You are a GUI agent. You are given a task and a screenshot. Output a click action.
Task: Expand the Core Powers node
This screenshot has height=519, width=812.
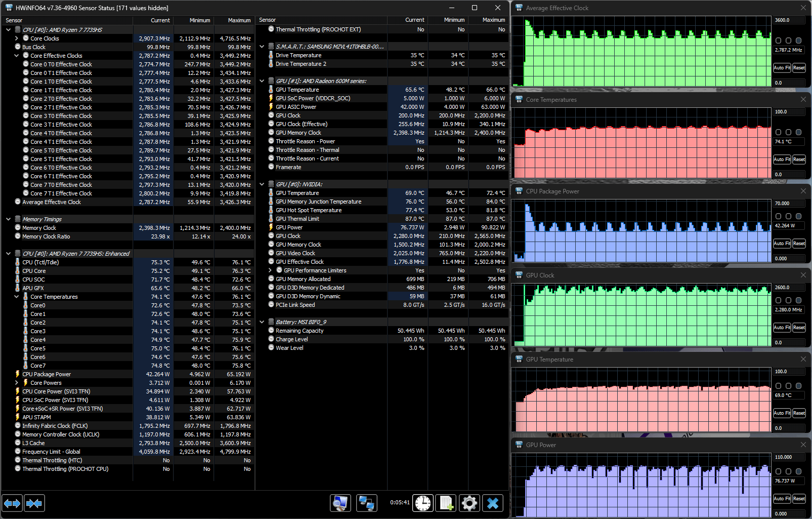[16, 383]
